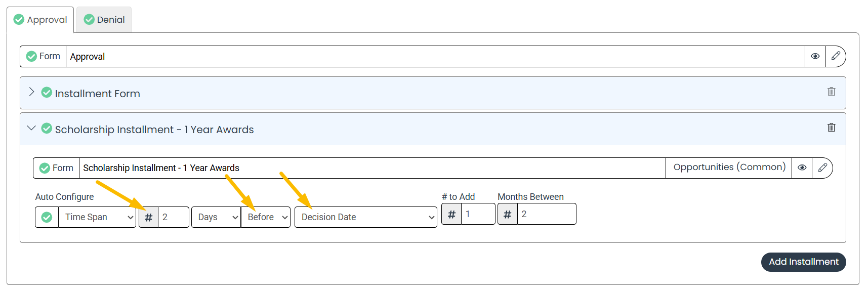Edit Scholarship Installment form with pencil icon
Image resolution: width=868 pixels, height=290 pixels.
pyautogui.click(x=822, y=168)
